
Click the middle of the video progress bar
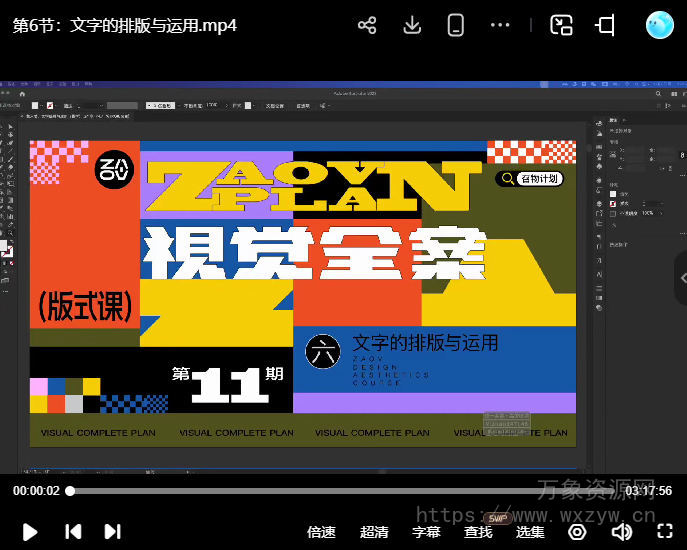pyautogui.click(x=343, y=491)
